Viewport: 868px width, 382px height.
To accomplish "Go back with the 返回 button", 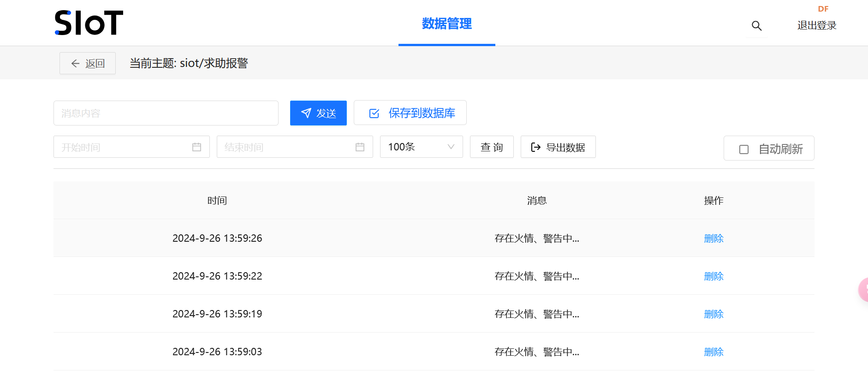I will coord(88,63).
